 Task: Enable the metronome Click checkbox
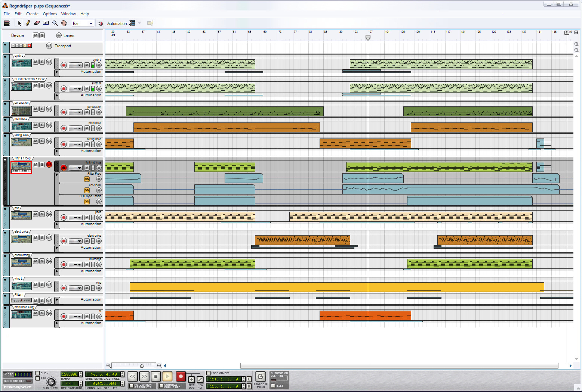[37, 373]
